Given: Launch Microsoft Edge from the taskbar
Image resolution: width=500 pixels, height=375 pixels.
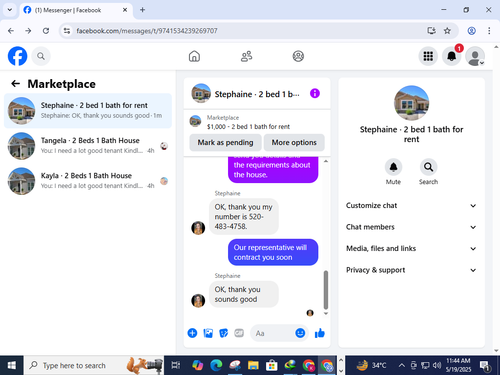Looking at the screenshot, I should (x=216, y=365).
